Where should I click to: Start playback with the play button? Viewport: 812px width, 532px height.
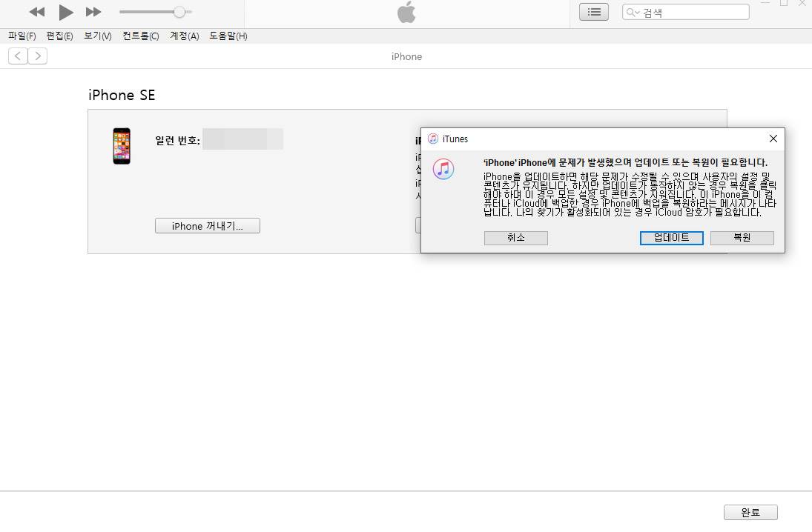(66, 12)
